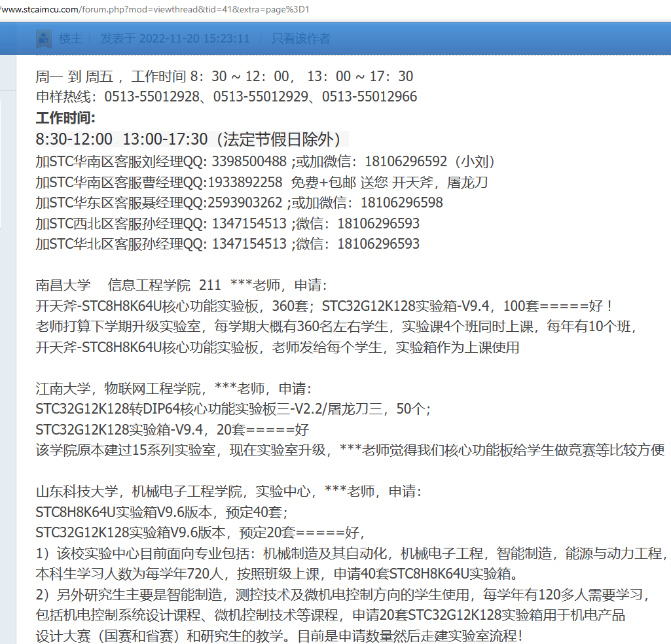
Task: Click the bold 工作时间: heading
Action: tap(65, 118)
